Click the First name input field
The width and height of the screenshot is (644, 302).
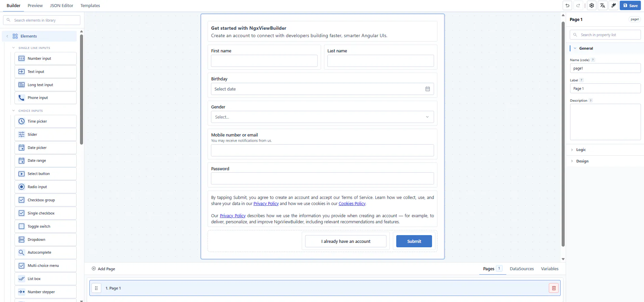pyautogui.click(x=264, y=61)
